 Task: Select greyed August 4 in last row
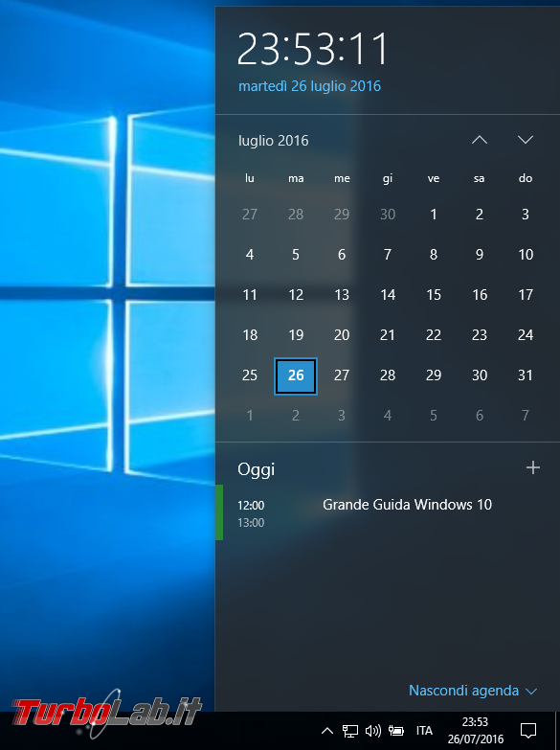[388, 415]
